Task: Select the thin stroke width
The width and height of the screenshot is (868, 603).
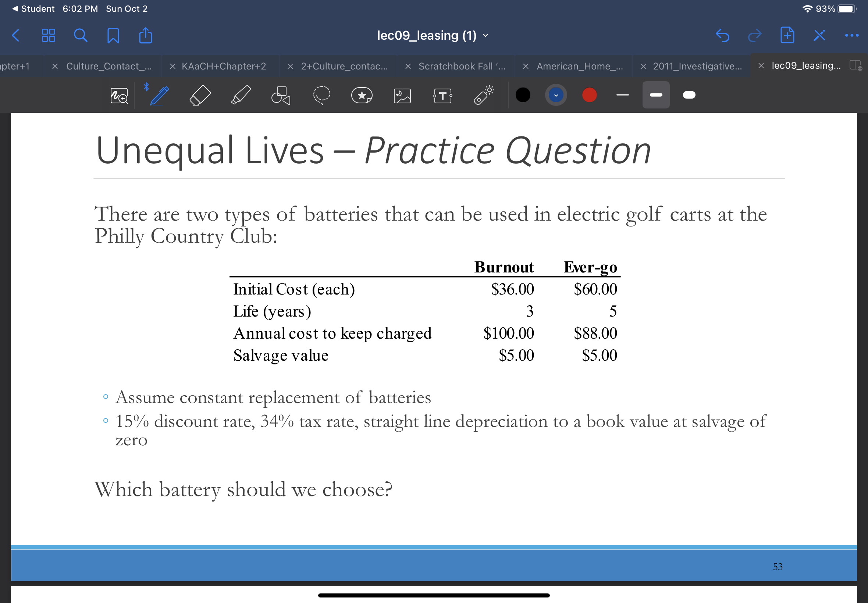Action: (x=622, y=95)
